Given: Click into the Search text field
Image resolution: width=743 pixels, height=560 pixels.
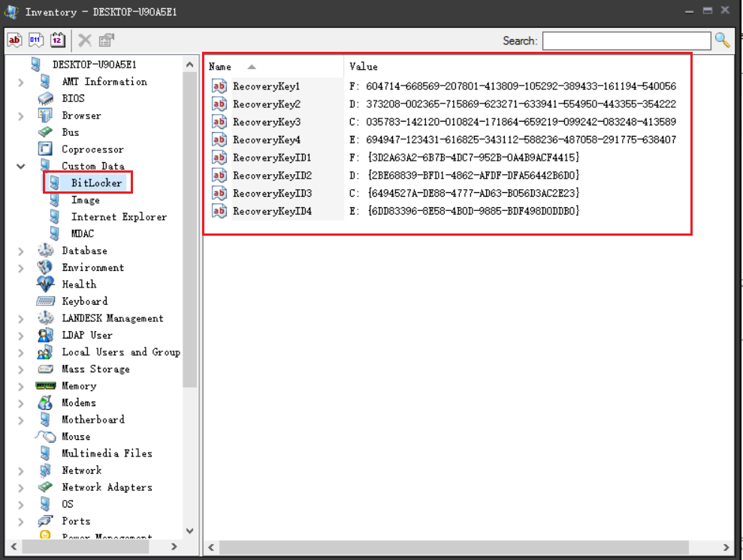Looking at the screenshot, I should tap(626, 41).
